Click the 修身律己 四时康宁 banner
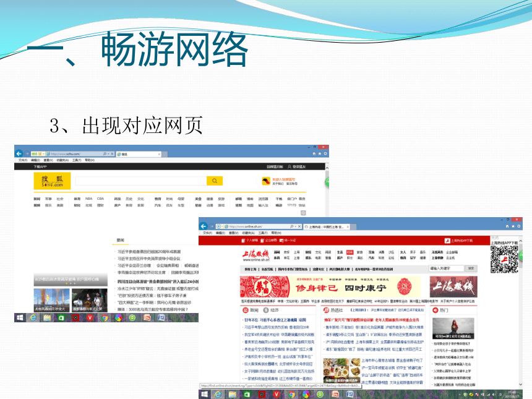This screenshot has height=399, width=532. tap(330, 287)
